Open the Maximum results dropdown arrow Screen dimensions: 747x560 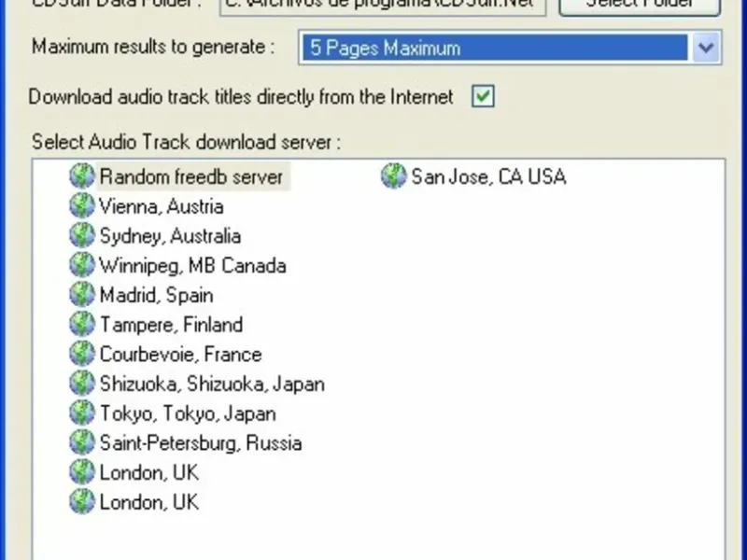(706, 48)
